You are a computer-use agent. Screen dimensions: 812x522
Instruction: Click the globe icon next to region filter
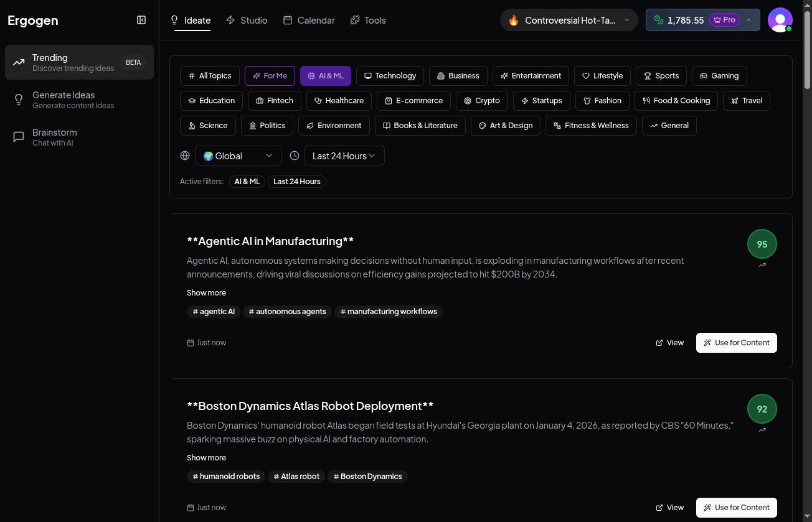pyautogui.click(x=185, y=156)
